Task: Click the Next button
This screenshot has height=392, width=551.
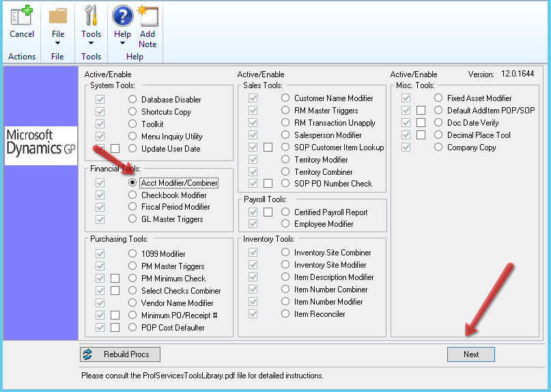Action: coord(471,354)
